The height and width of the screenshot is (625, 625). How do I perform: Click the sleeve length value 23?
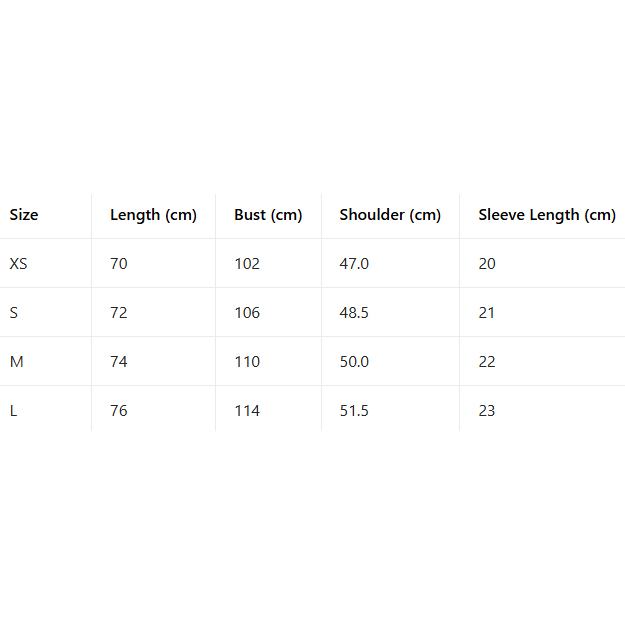coord(487,411)
